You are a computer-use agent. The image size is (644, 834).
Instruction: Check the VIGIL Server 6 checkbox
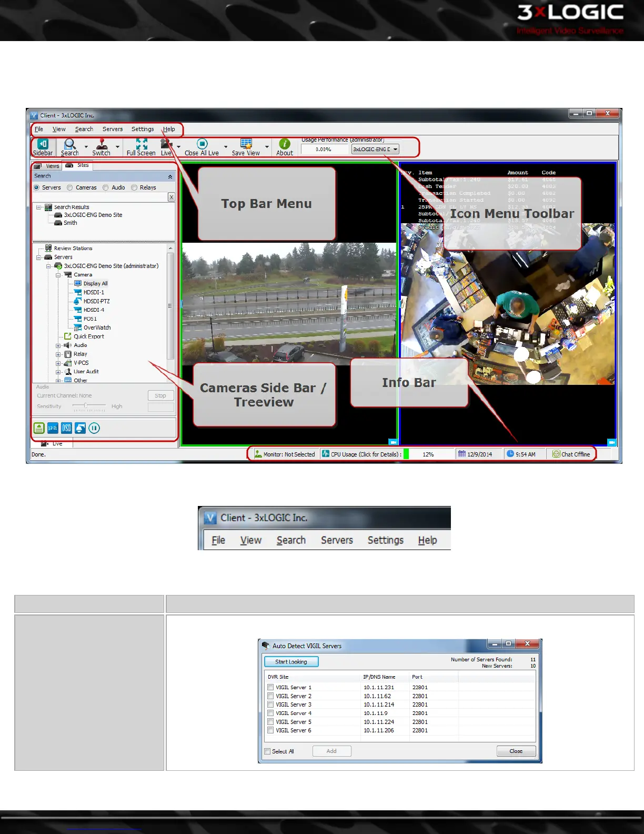click(x=270, y=730)
